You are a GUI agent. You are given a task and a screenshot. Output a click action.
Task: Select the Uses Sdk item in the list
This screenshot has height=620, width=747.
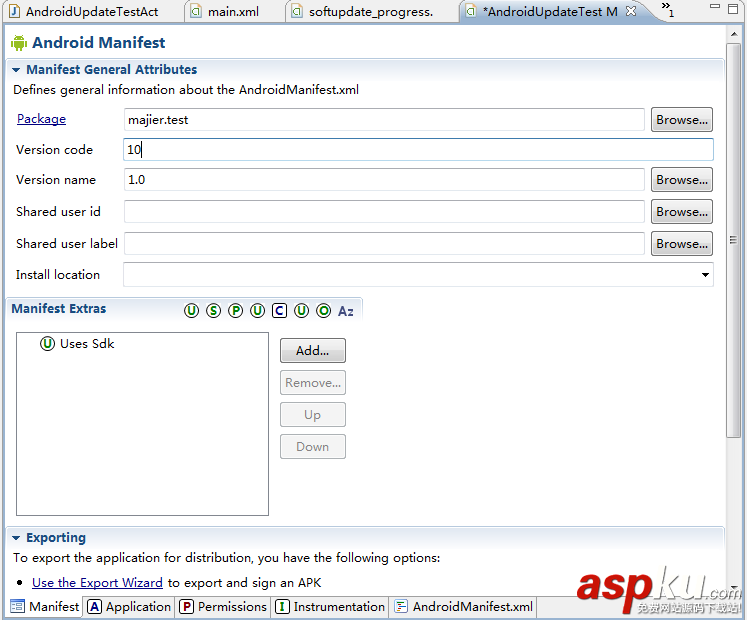87,344
